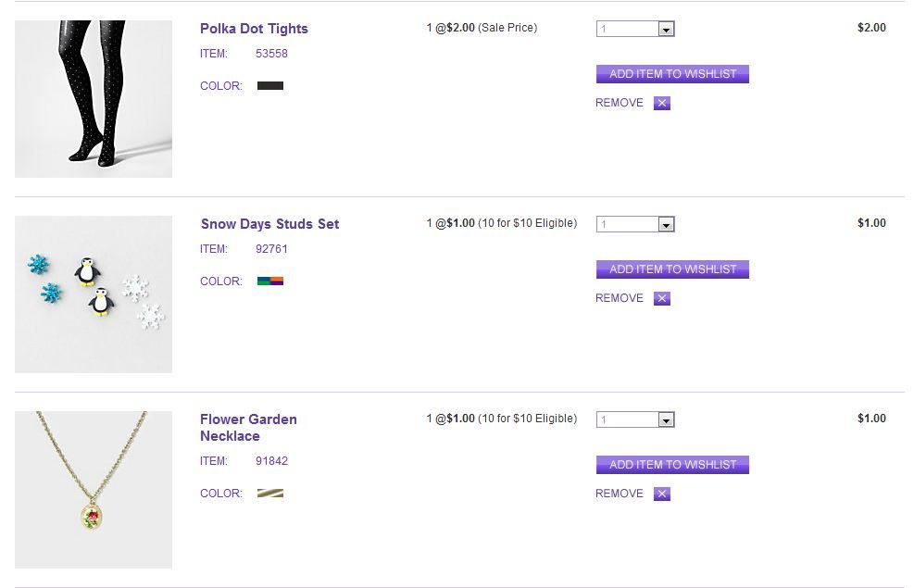
Task: Click the black color swatch for the tights
Action: 270,86
